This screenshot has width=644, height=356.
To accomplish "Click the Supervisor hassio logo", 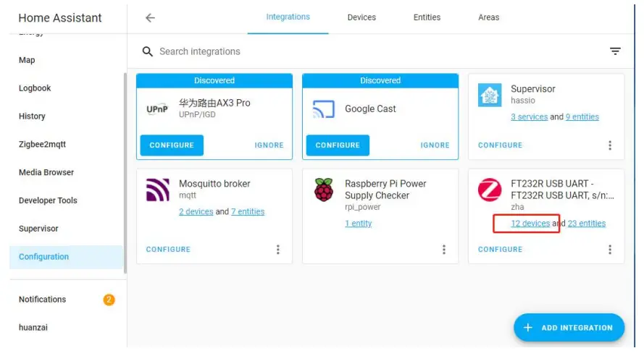I will click(x=490, y=96).
